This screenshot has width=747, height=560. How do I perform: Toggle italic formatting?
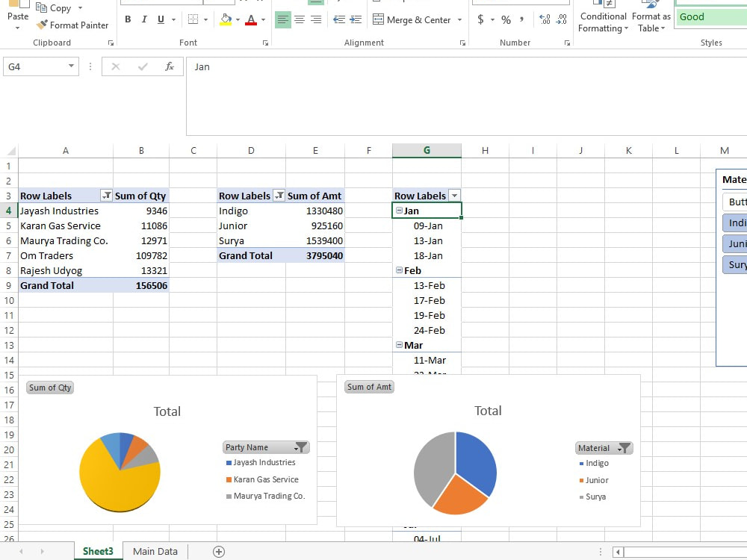coord(144,19)
